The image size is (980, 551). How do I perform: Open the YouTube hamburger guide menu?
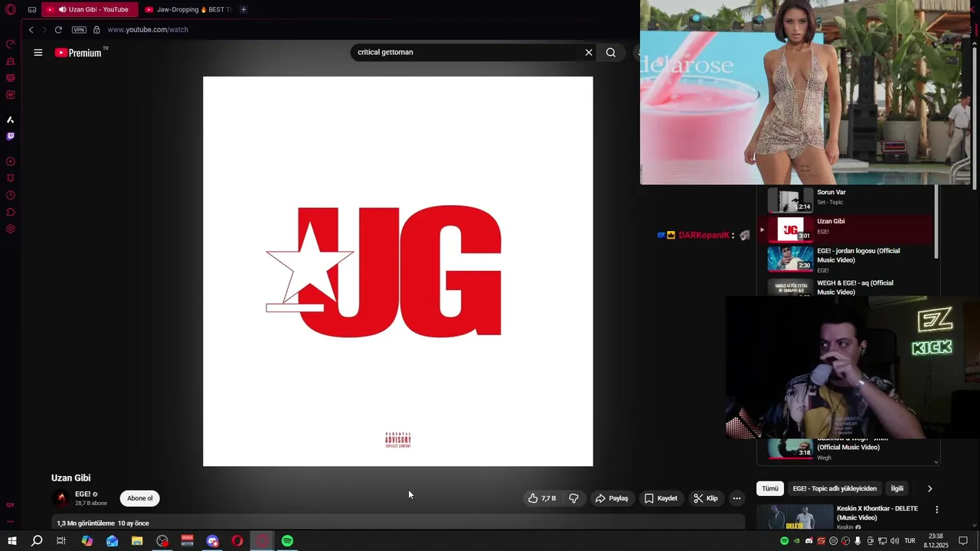[38, 53]
